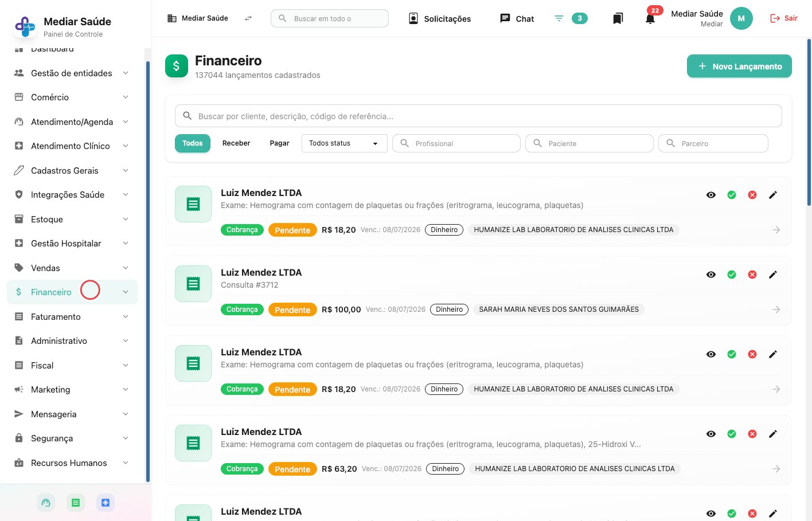Click the Sair logout link
The height and width of the screenshot is (521, 812).
(783, 18)
